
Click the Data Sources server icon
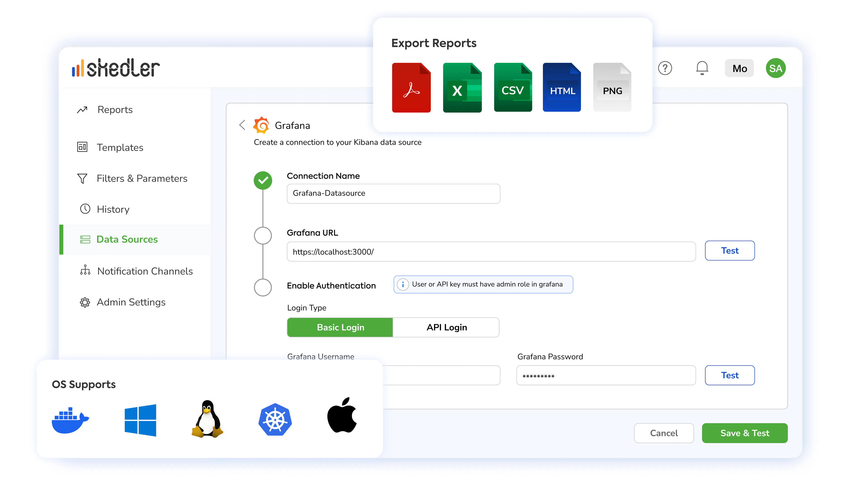click(x=85, y=239)
